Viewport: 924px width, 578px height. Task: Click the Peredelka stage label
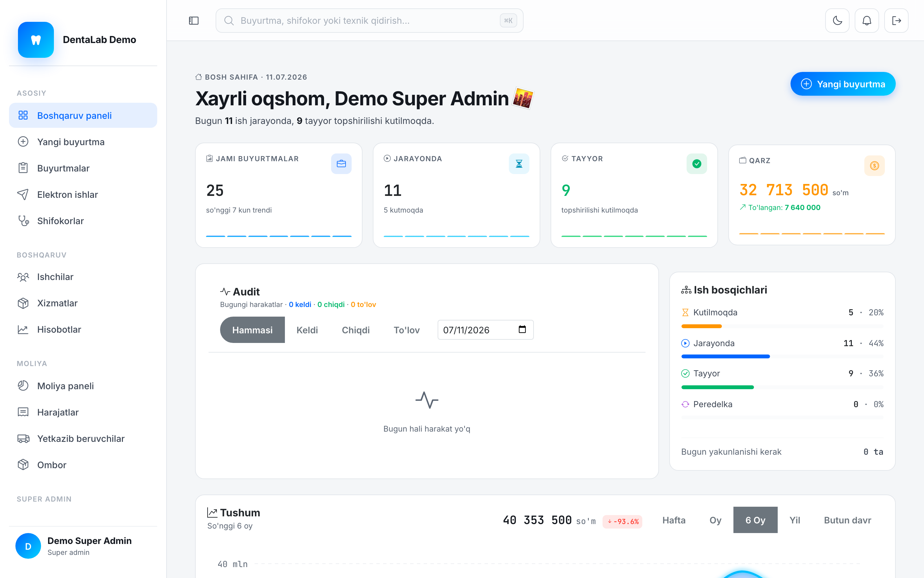[x=713, y=404]
